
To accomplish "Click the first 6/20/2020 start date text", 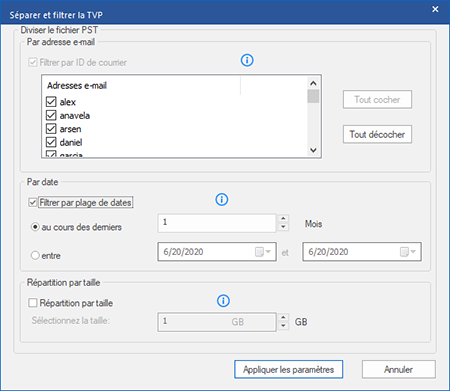I will [183, 252].
